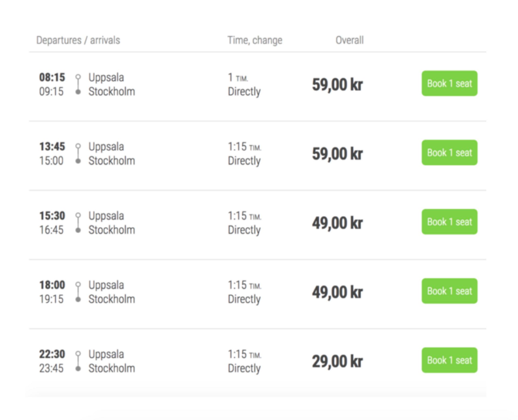The height and width of the screenshot is (420, 518).
Task: Book 1 seat on 08:15 departure
Action: click(x=449, y=83)
